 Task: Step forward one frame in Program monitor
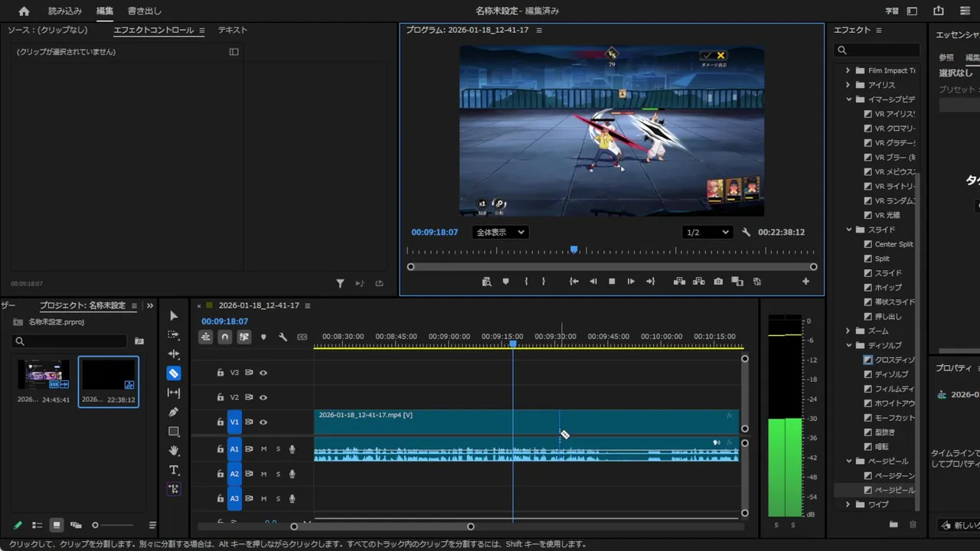pos(631,282)
